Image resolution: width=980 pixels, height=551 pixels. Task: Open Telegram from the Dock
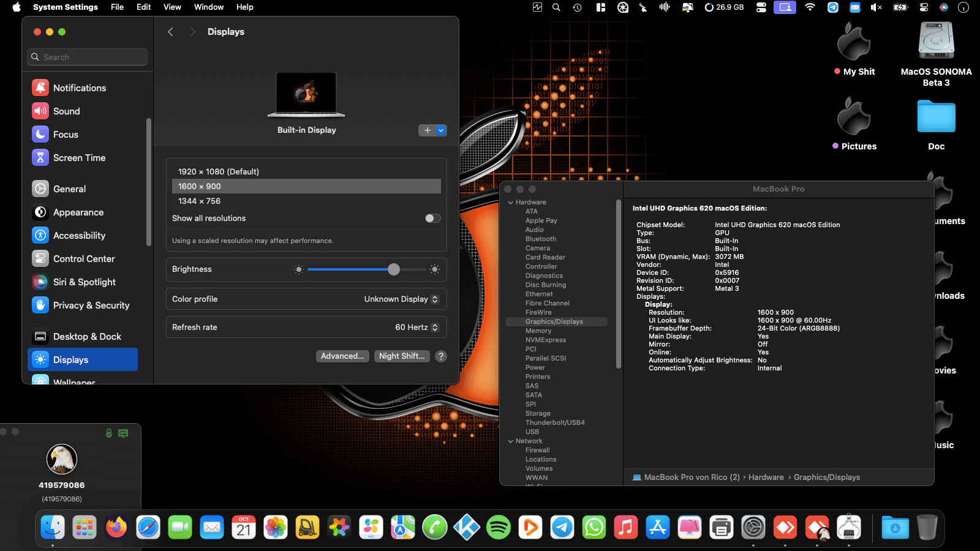coord(562,527)
